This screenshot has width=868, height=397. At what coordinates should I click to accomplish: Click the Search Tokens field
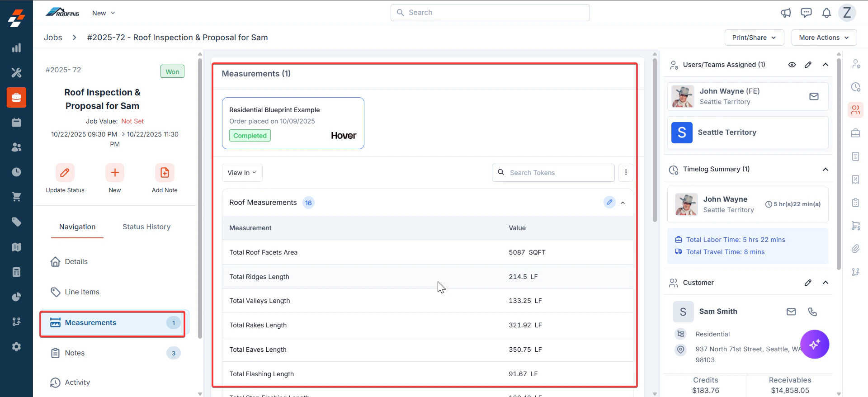click(553, 173)
